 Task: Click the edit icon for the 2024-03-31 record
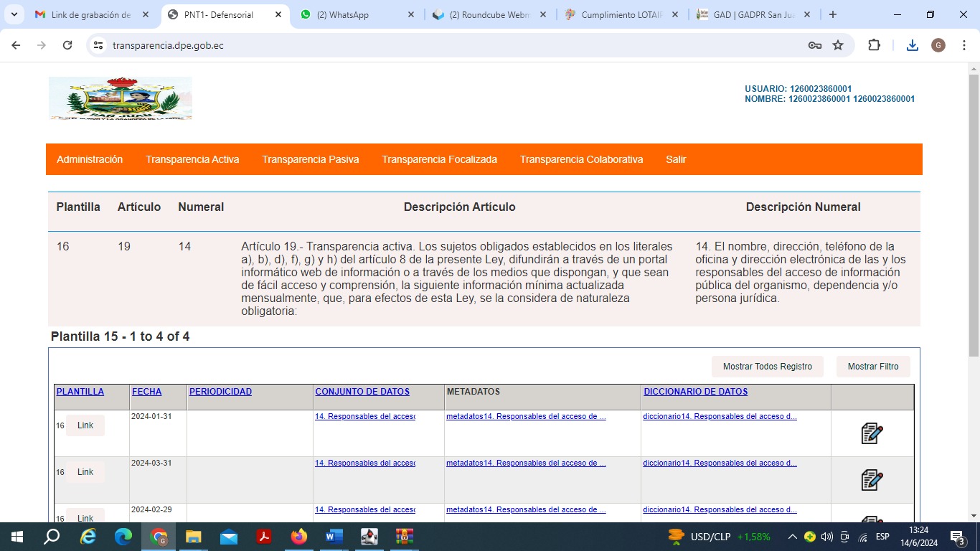[x=872, y=480]
